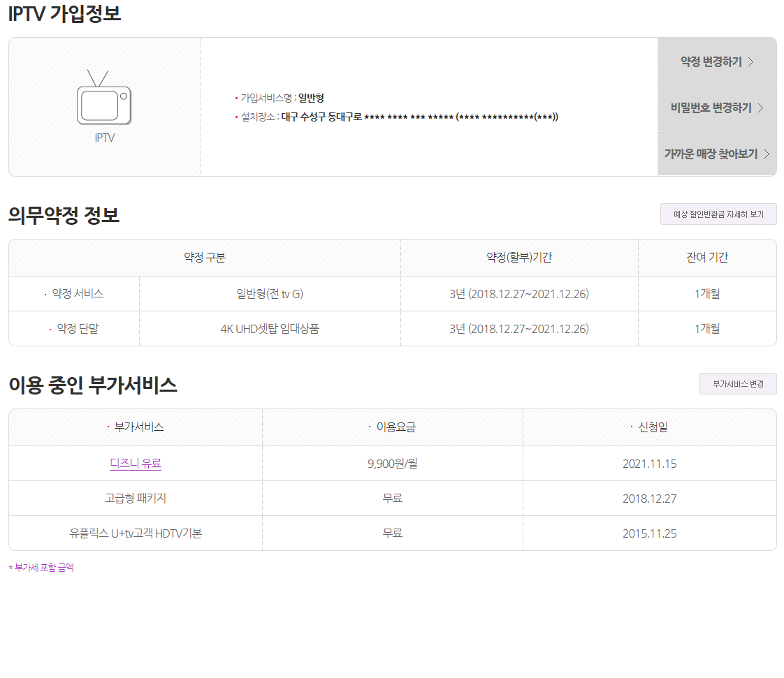Click the chevron next to 약정 변경하기
The height and width of the screenshot is (678, 784).
point(752,61)
